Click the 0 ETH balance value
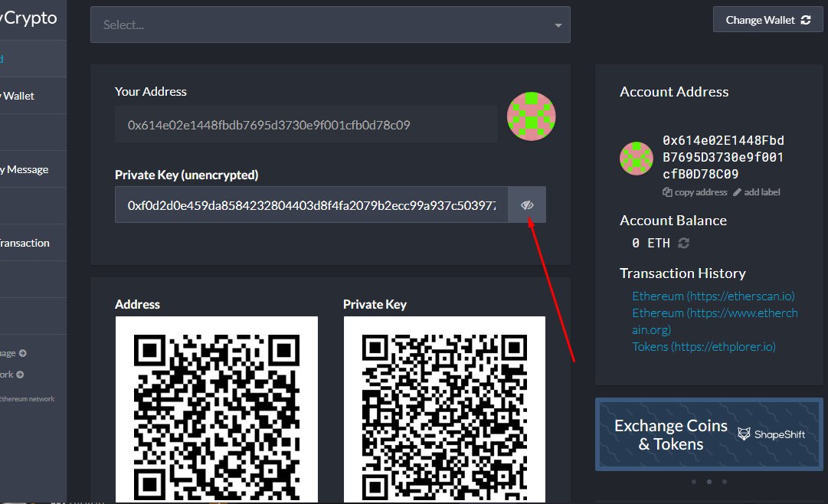The height and width of the screenshot is (504, 828). pyautogui.click(x=651, y=243)
